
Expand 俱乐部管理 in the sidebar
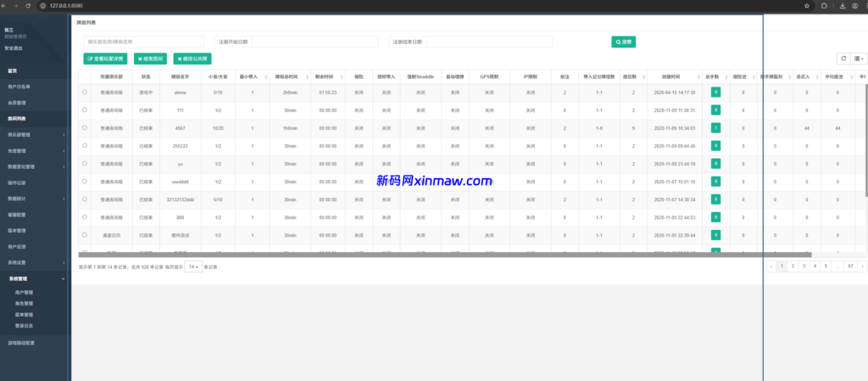34,134
